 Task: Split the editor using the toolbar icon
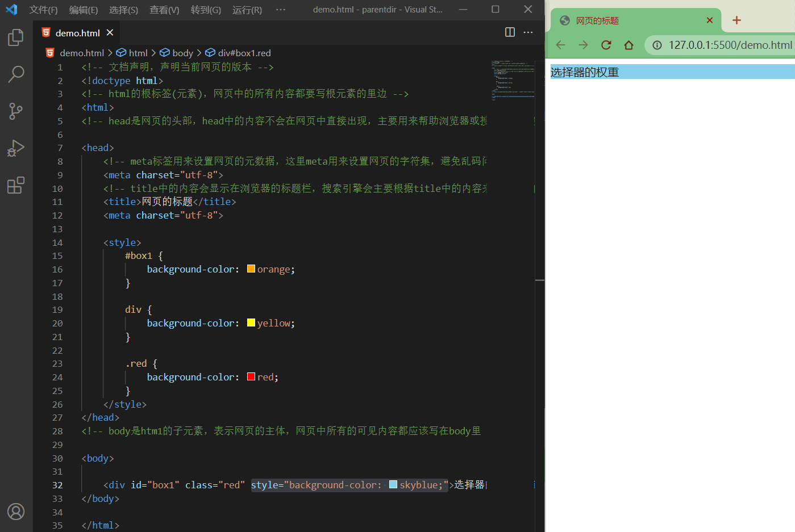coord(509,32)
